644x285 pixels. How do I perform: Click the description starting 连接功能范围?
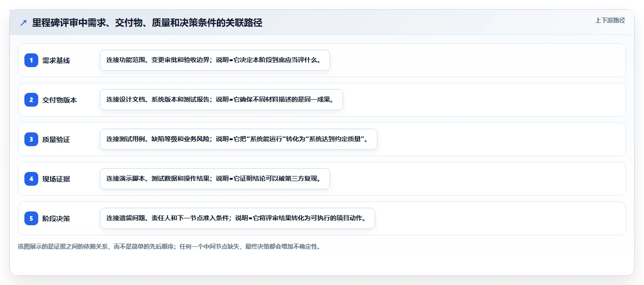tap(215, 60)
